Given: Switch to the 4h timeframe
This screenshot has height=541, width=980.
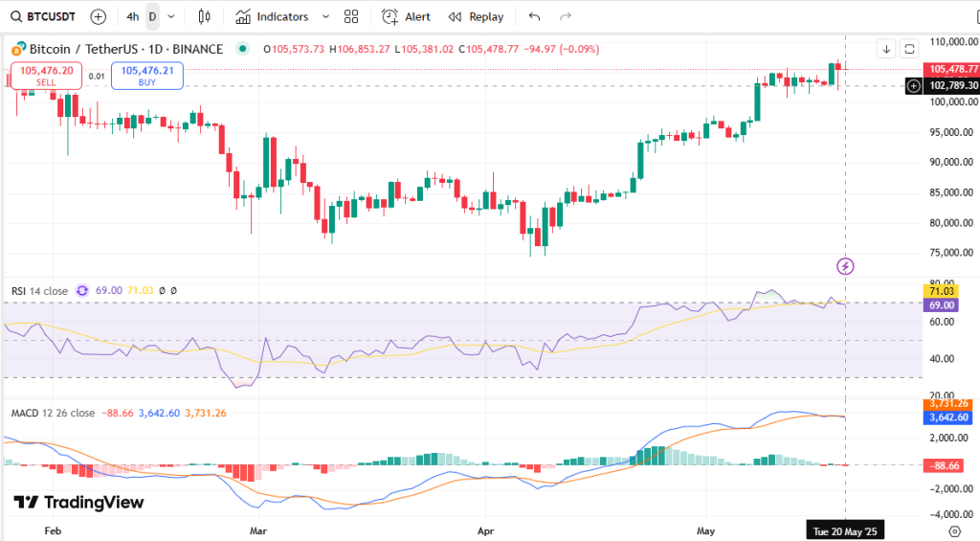Looking at the screenshot, I should coord(133,16).
